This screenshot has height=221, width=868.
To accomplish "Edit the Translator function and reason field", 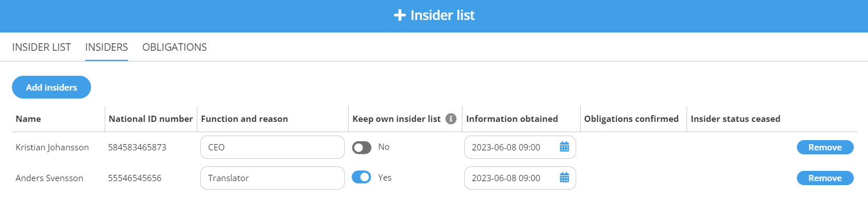I will click(x=272, y=178).
